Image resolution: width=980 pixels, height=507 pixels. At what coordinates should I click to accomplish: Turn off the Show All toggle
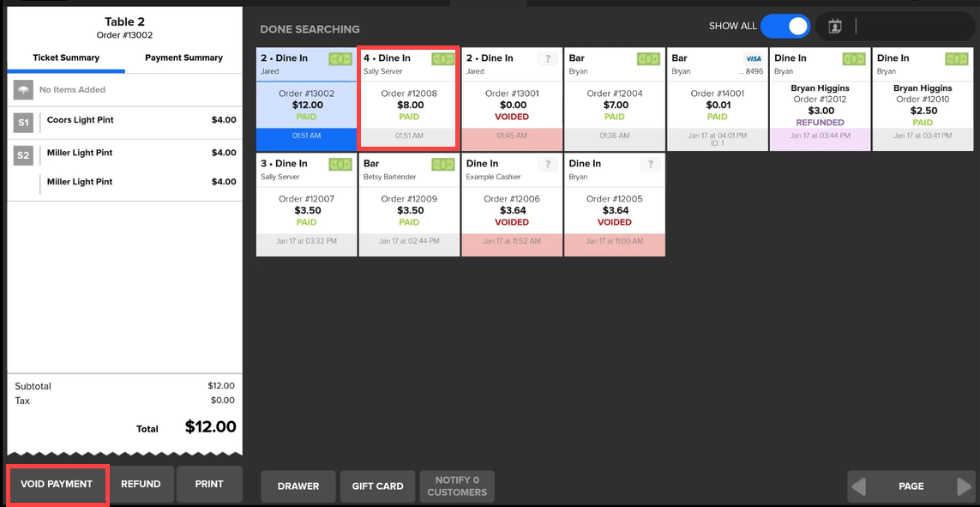pyautogui.click(x=785, y=27)
